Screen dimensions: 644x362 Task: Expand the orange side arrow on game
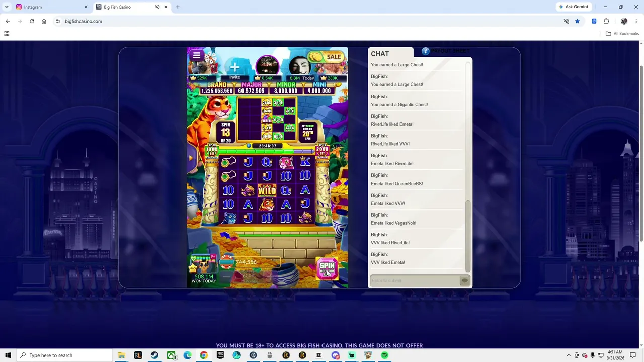click(x=191, y=158)
